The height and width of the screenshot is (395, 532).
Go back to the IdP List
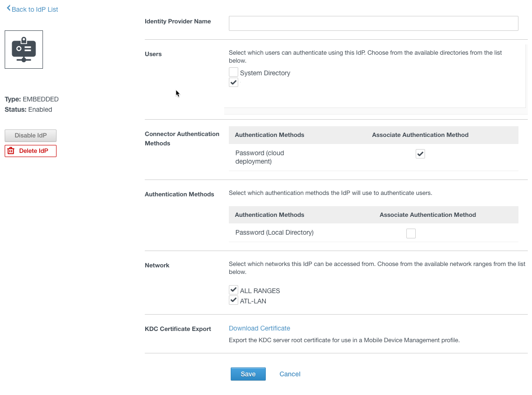coord(35,9)
